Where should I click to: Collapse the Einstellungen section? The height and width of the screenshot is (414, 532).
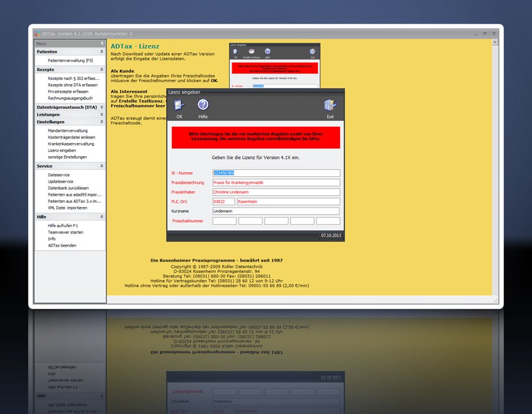pyautogui.click(x=102, y=121)
